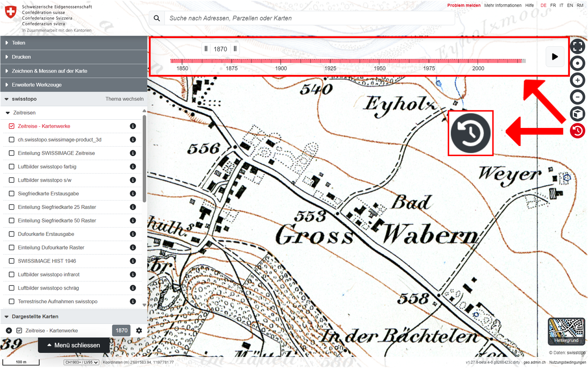Click the fullscreen icon on the map
The image size is (588, 368).
(577, 46)
